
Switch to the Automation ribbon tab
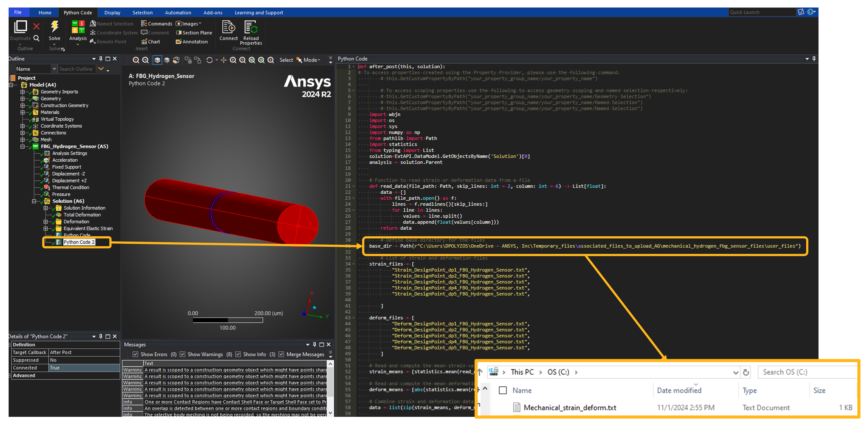click(x=178, y=12)
